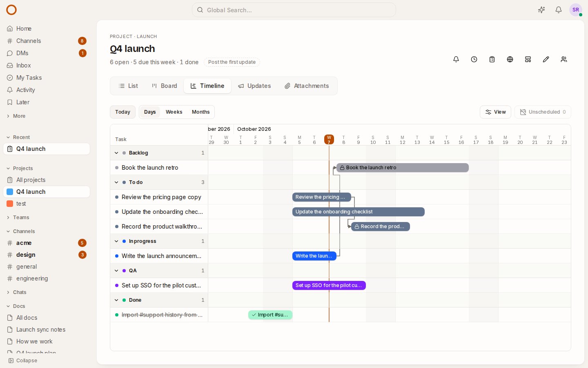Open 'Record the product walkthro...' task row

pos(159,227)
